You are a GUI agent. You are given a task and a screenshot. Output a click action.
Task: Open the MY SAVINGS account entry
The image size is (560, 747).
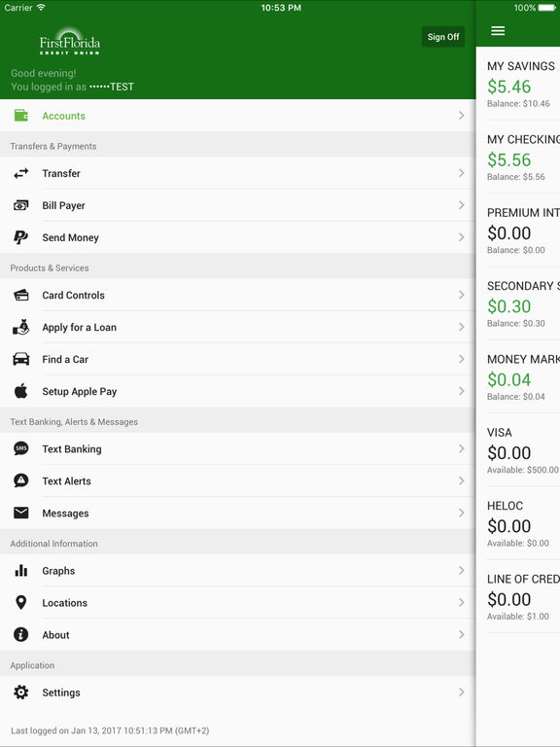518,84
